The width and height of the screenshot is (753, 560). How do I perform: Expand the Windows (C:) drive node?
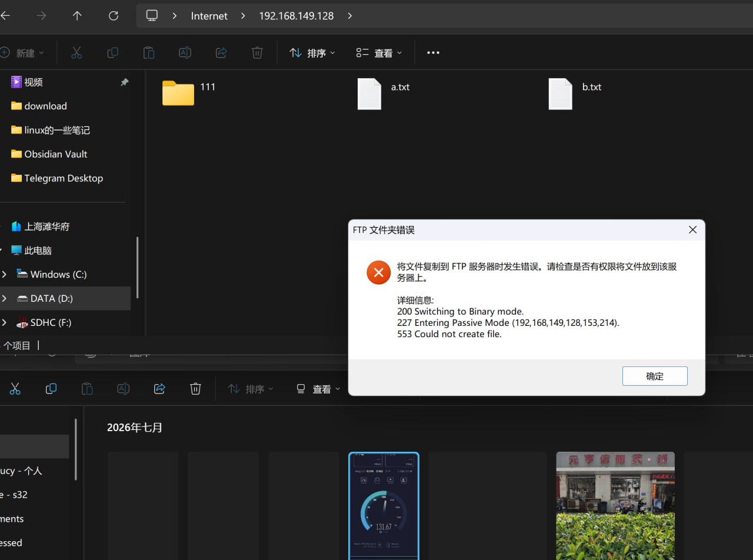[4, 274]
